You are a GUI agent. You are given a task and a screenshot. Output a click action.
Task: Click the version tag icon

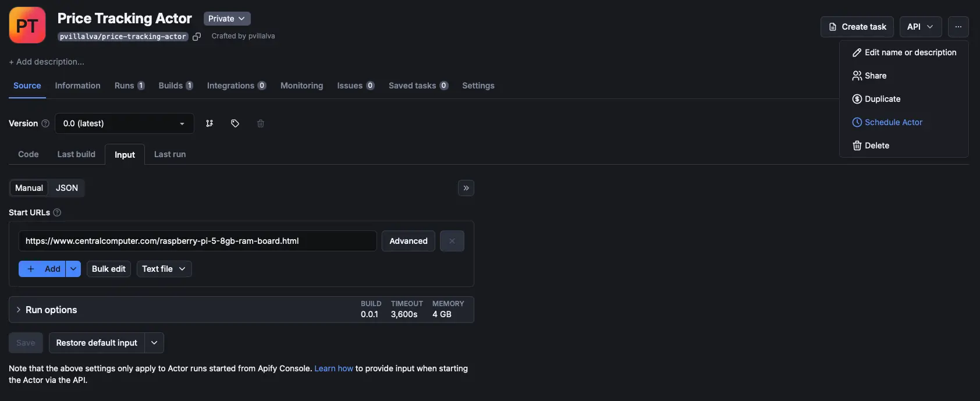pyautogui.click(x=235, y=123)
